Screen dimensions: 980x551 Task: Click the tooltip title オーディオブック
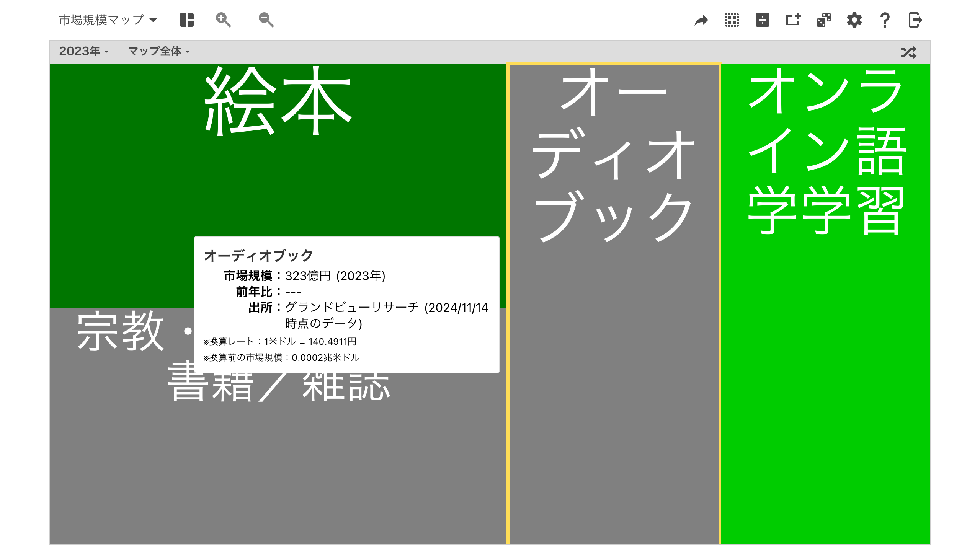258,256
